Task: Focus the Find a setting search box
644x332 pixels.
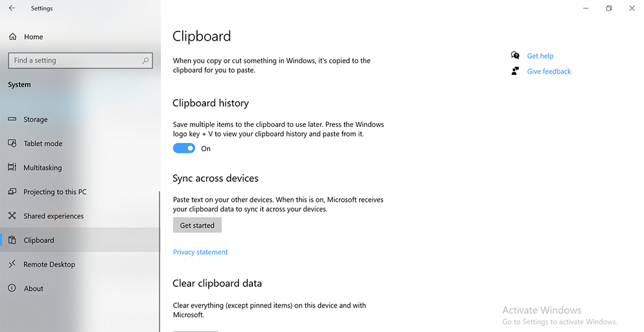Action: 80,61
